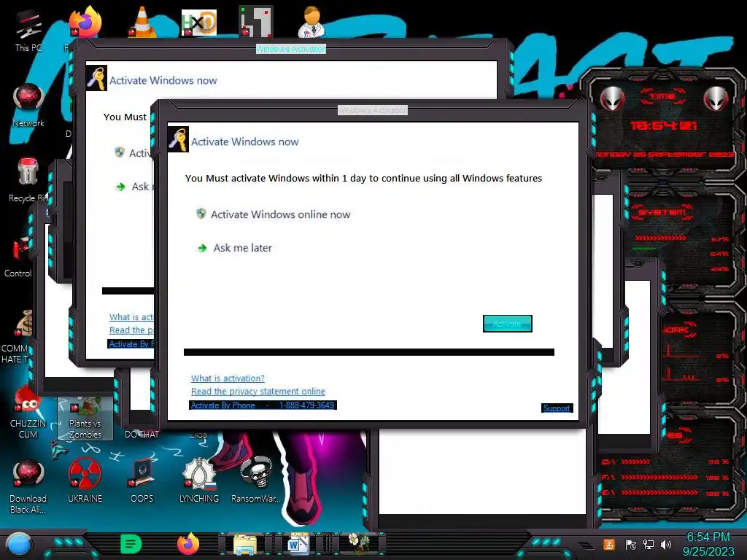Select the money bag desktop icon
The height and width of the screenshot is (560, 747).
click(x=24, y=324)
